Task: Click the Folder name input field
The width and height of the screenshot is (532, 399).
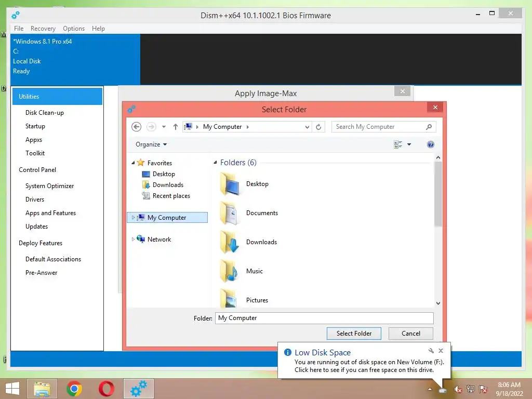Action: pos(324,318)
